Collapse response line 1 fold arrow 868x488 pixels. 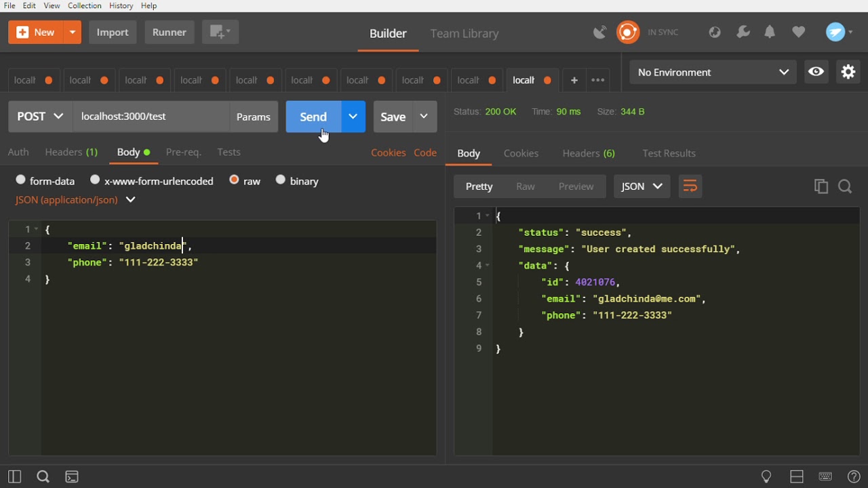pyautogui.click(x=487, y=216)
